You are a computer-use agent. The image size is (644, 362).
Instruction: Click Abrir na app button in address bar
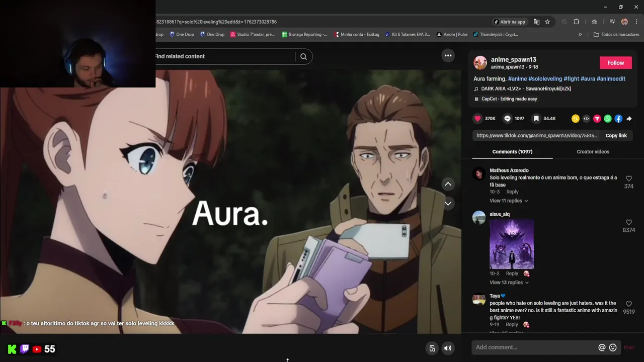tap(509, 22)
